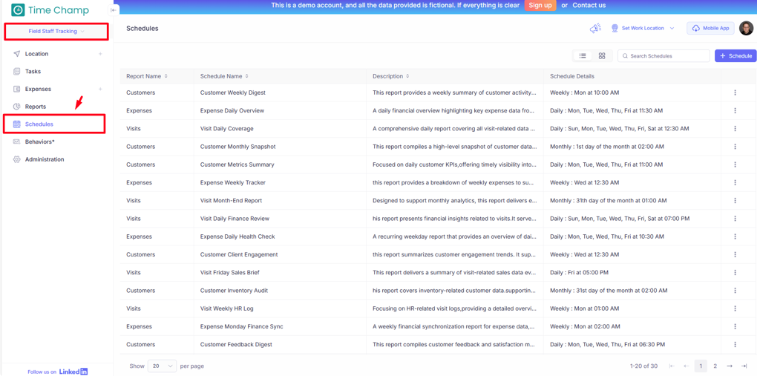Screen dimensions: 757x382
Task: Open the user profile avatar
Action: 746,28
